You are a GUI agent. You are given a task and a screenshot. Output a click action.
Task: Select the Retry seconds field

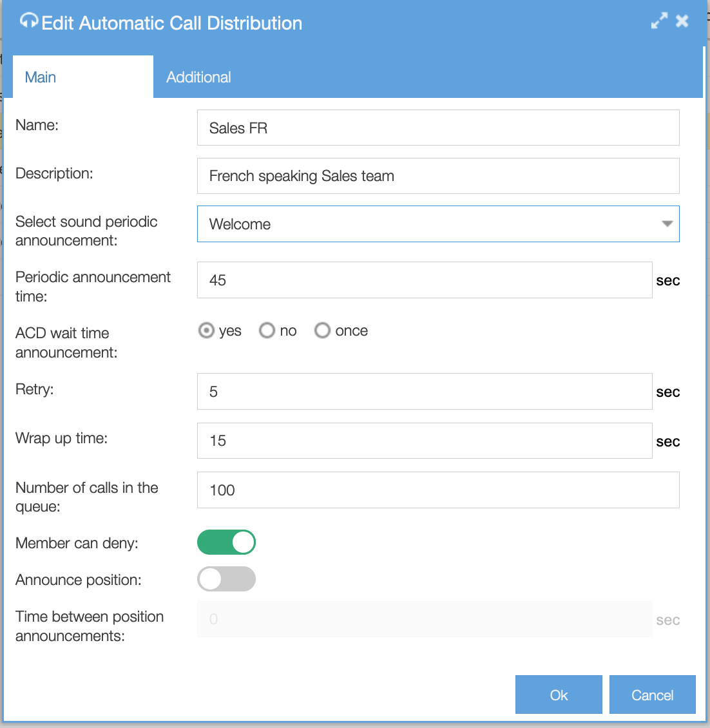click(424, 391)
